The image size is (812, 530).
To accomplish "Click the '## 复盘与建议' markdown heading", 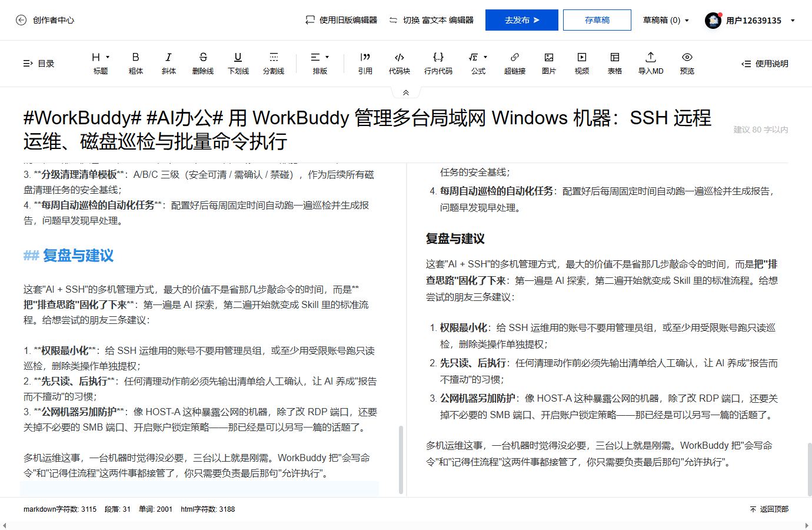I will click(x=68, y=256).
